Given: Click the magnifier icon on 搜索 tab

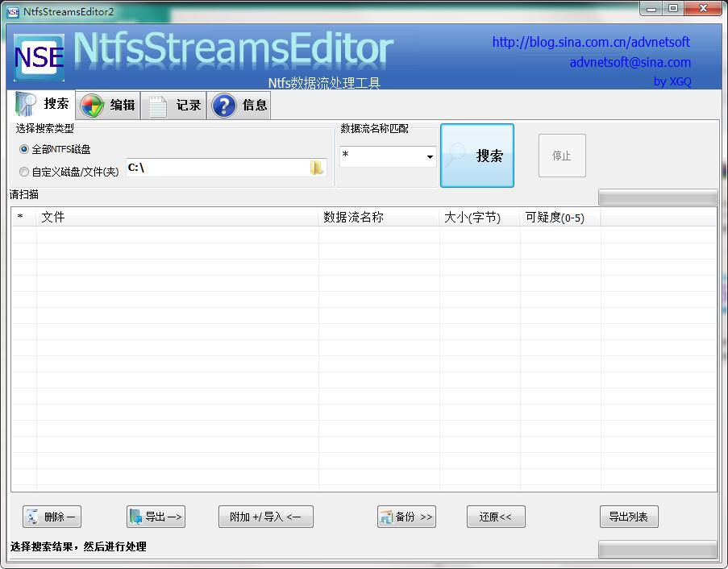Looking at the screenshot, I should [x=26, y=103].
